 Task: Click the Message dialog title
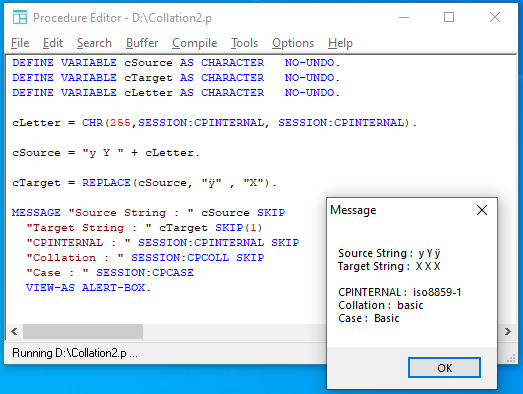[353, 210]
